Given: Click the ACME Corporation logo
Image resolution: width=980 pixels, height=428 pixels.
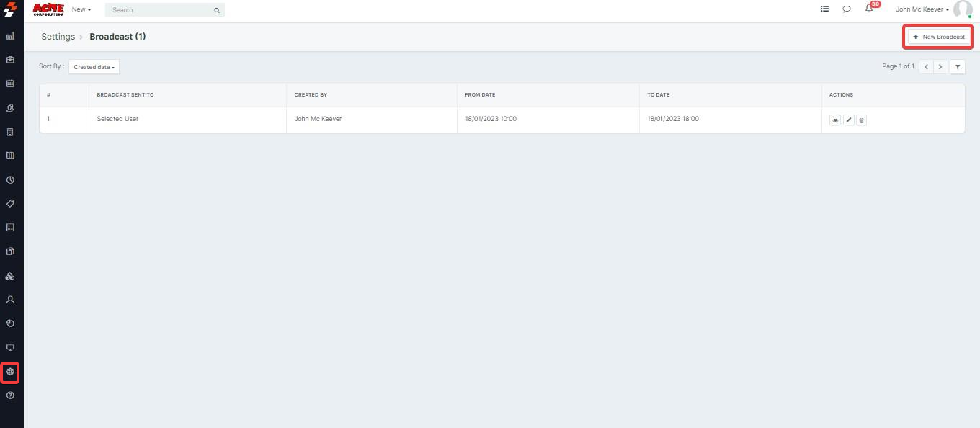Looking at the screenshot, I should [x=48, y=9].
